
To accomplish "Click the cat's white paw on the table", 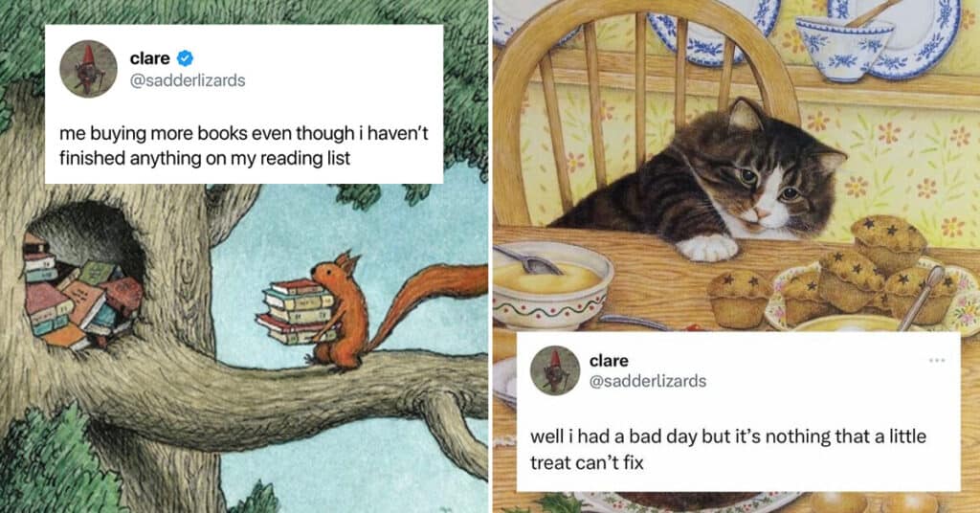I will click(x=707, y=248).
